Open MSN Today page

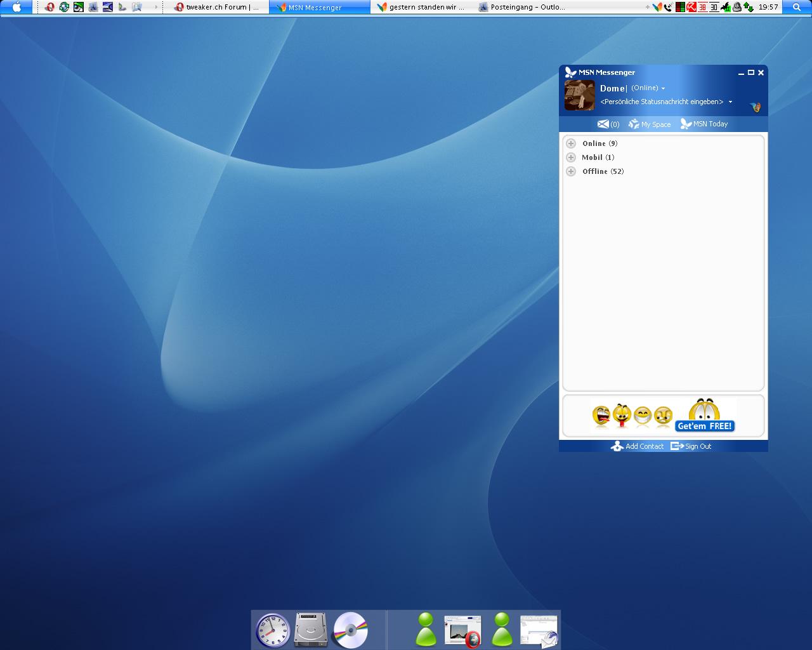click(x=704, y=124)
